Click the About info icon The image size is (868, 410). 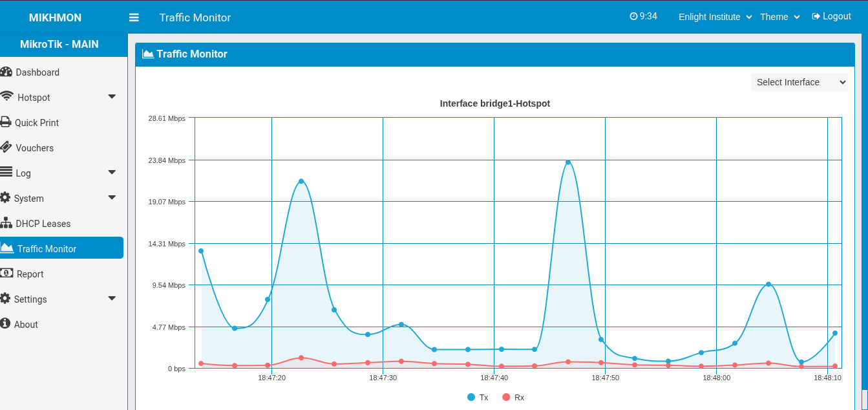(5, 323)
